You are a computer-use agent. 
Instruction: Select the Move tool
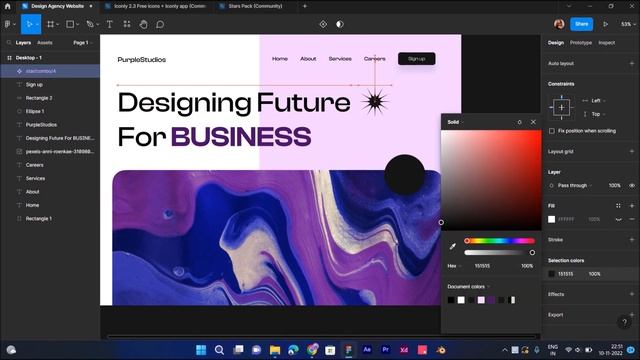(x=29, y=24)
